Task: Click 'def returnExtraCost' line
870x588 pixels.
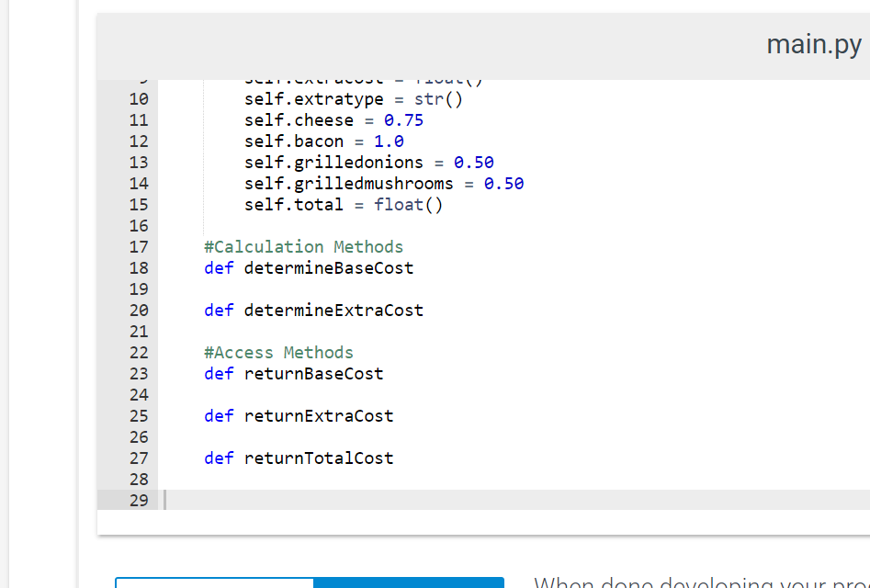Action: tap(299, 416)
